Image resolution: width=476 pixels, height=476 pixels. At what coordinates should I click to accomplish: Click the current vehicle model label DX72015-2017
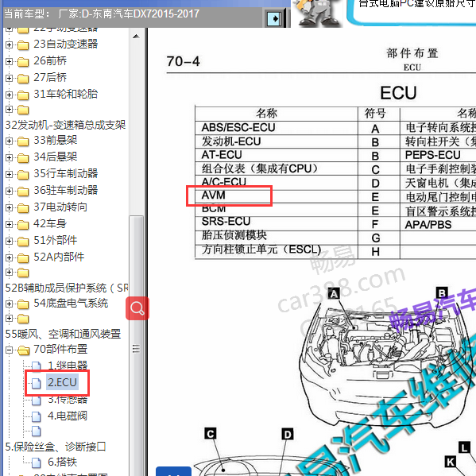pos(166,14)
